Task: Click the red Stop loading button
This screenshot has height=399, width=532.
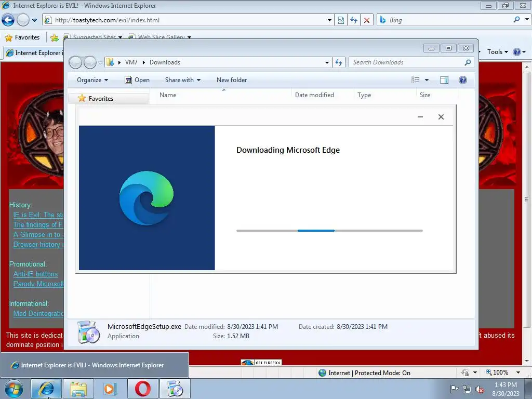Action: 367,20
